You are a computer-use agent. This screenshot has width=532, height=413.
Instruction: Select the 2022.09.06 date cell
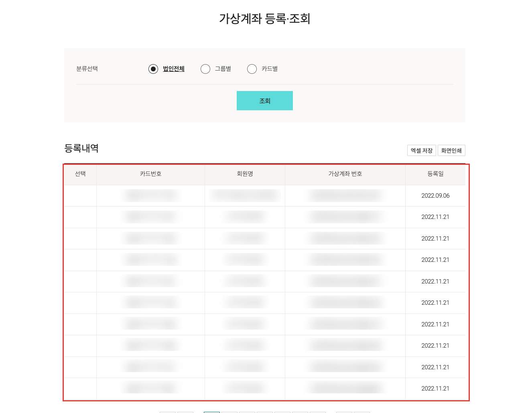[x=435, y=196]
